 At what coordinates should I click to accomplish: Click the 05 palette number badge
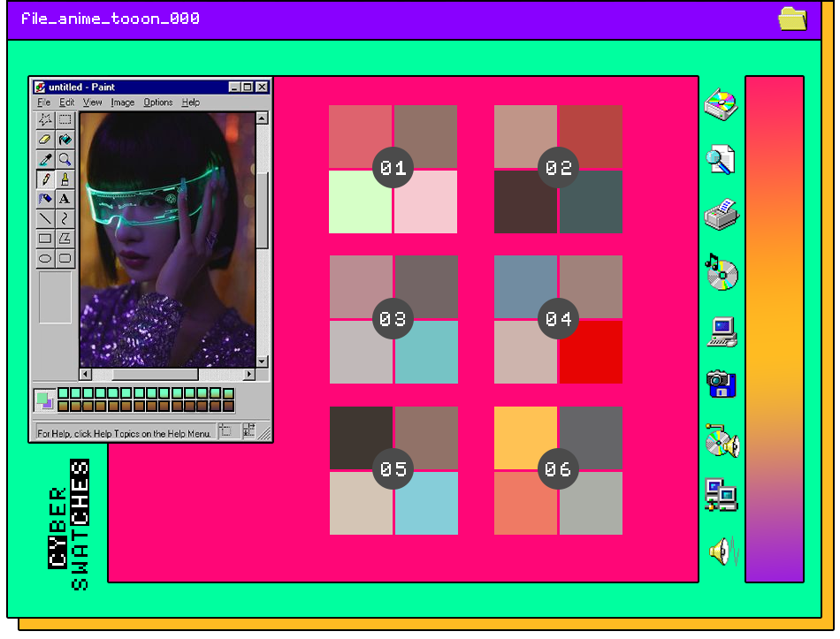click(393, 469)
